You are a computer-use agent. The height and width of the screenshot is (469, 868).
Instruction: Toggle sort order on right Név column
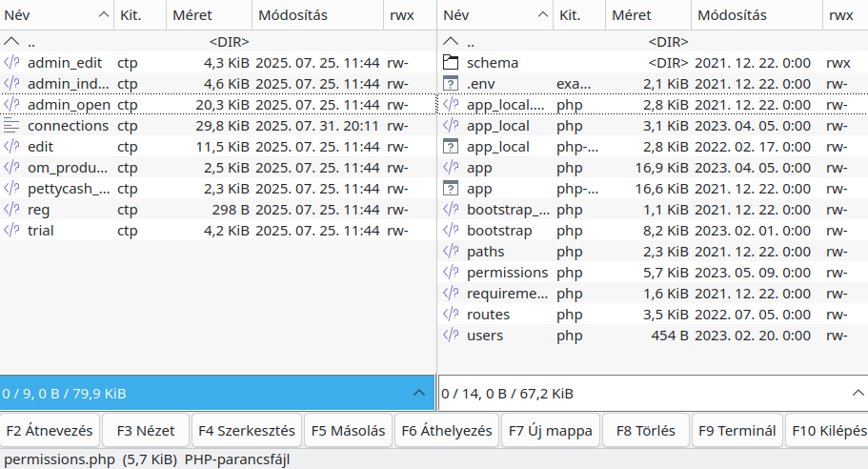tap(495, 15)
